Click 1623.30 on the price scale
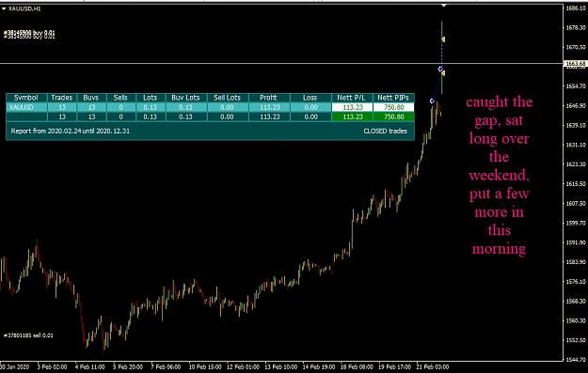Viewport: 588px width, 373px height. pyautogui.click(x=575, y=164)
